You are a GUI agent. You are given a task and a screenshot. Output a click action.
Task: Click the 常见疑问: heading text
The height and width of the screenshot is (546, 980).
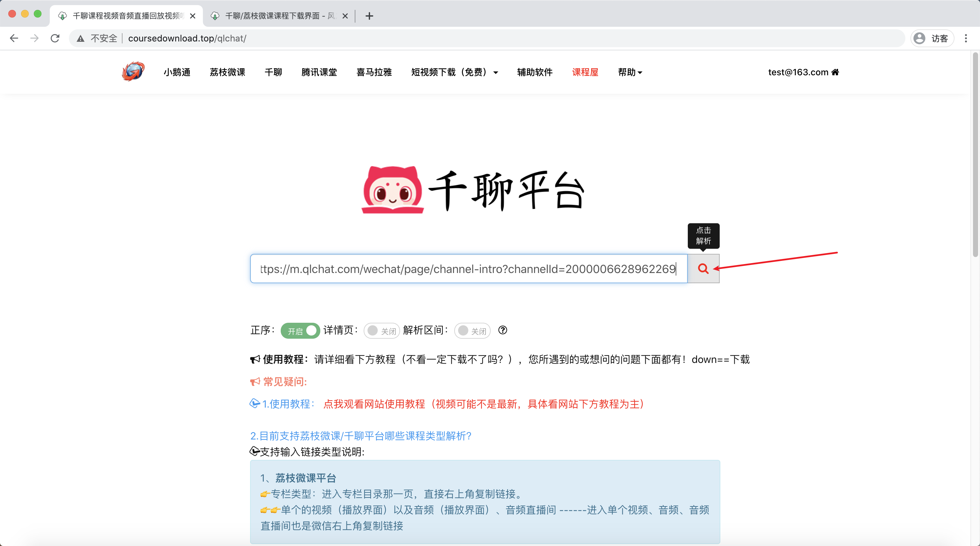[285, 382]
